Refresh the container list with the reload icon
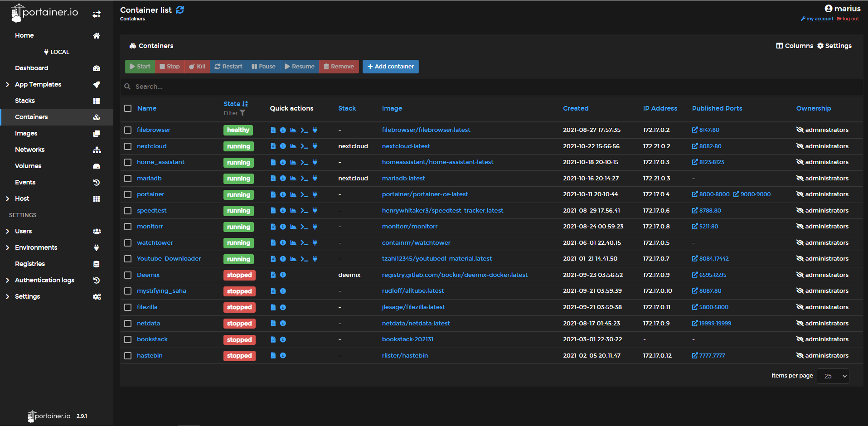This screenshot has height=426, width=868. (x=180, y=10)
